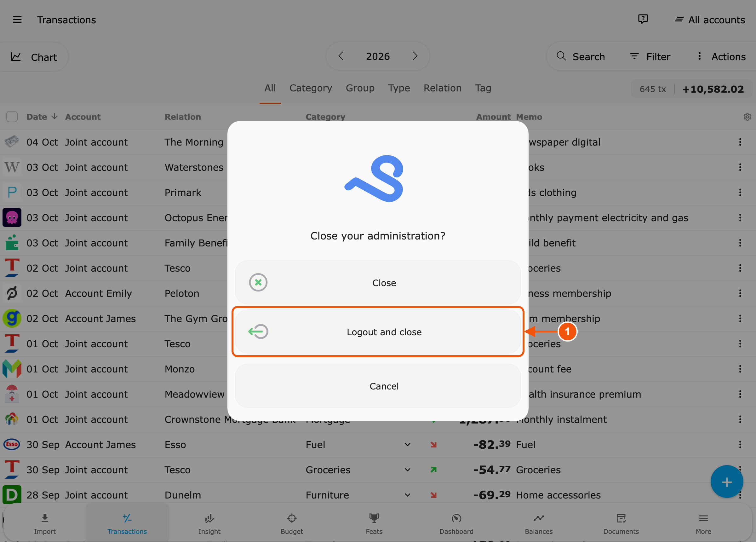Open row menu for Esso transaction
Viewport: 756px width, 542px height.
point(740,445)
